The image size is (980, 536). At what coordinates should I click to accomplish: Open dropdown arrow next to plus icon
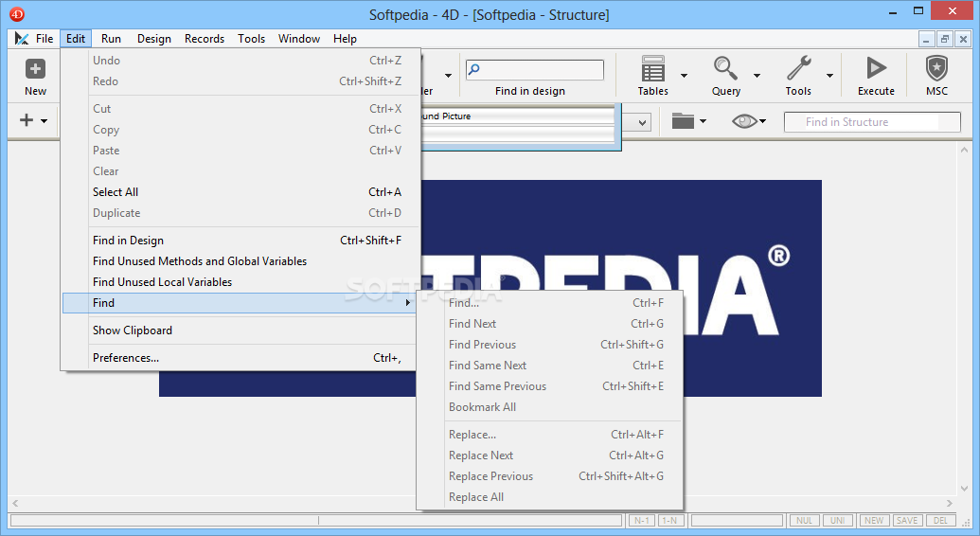pos(44,120)
